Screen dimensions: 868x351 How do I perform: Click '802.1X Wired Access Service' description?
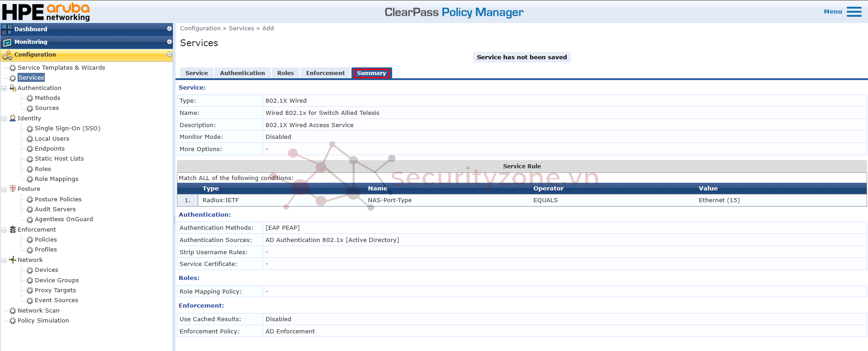point(309,125)
